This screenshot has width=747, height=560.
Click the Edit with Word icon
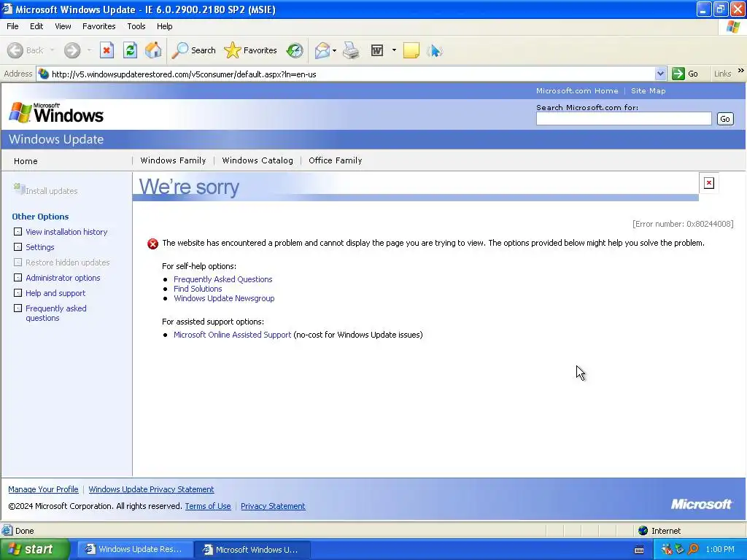(377, 50)
